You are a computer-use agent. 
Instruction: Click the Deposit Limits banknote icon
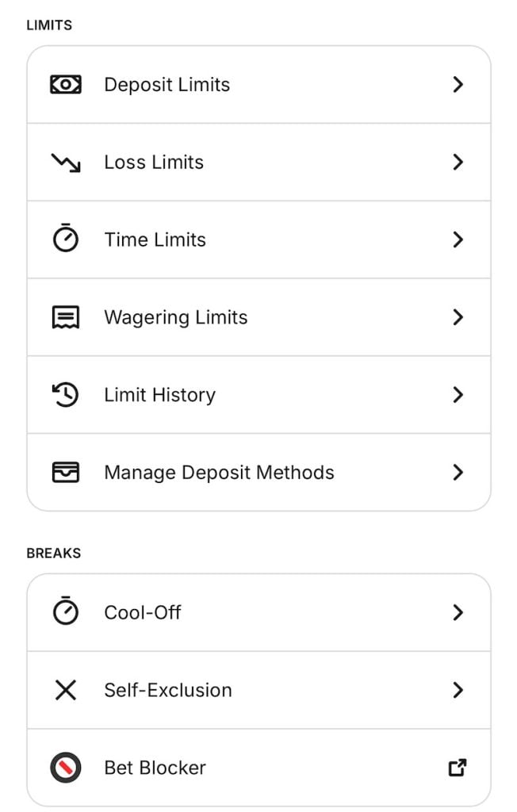(65, 85)
